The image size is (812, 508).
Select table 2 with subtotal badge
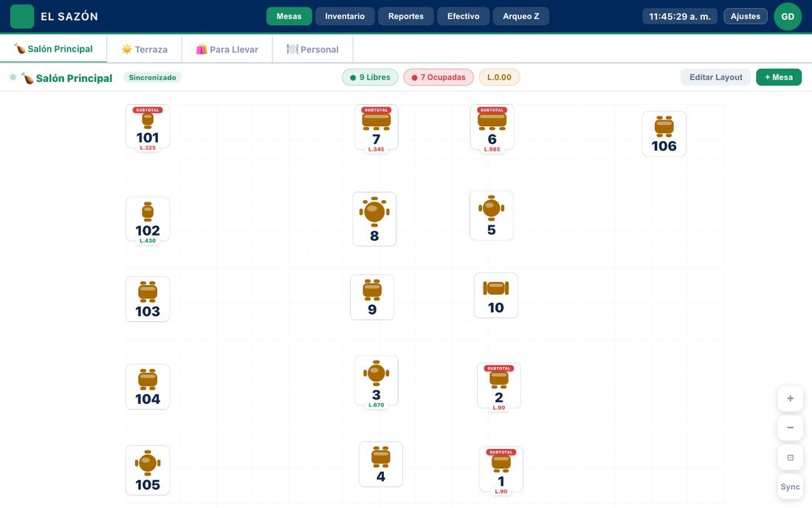499,385
